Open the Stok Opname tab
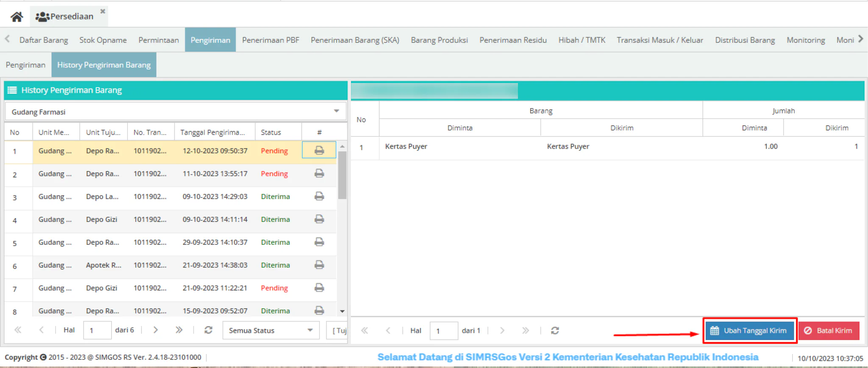 point(103,40)
